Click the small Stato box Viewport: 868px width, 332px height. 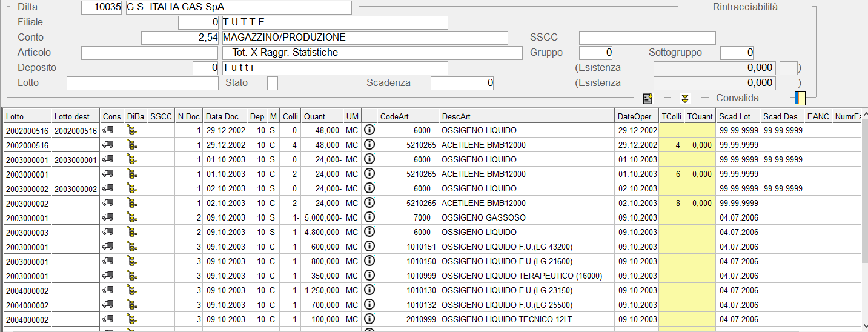[x=273, y=83]
